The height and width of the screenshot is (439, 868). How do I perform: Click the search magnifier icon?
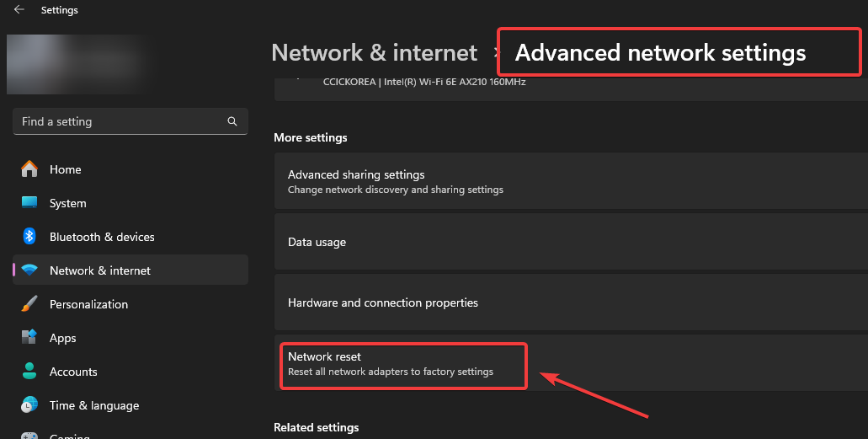(x=232, y=121)
